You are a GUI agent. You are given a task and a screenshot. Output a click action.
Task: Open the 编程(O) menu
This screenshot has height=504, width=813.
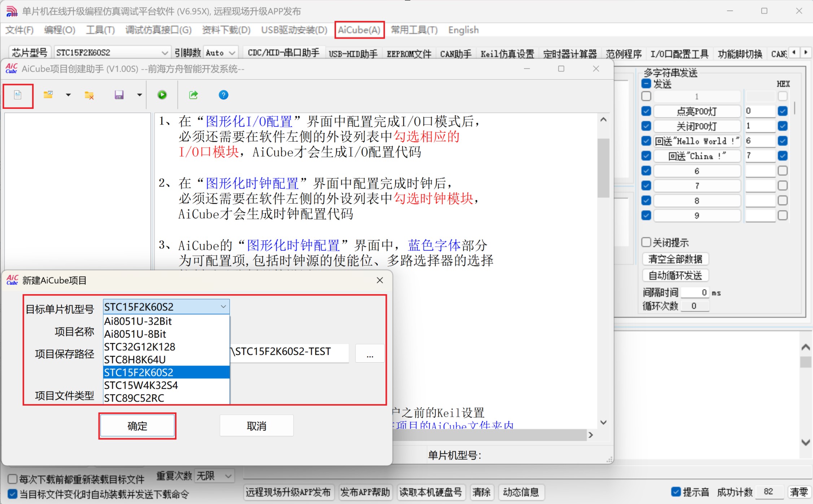(x=60, y=30)
